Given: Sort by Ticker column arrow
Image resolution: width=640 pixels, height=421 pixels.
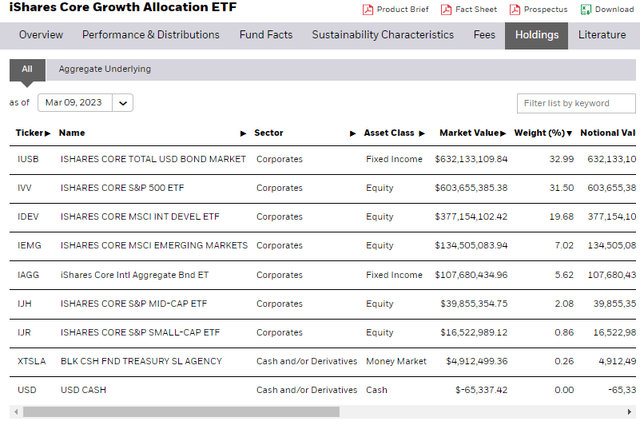Looking at the screenshot, I should (x=48, y=134).
